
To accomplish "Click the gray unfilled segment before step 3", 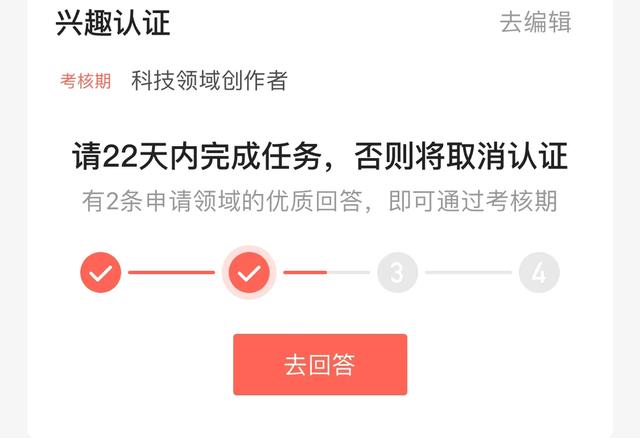I will [349, 272].
